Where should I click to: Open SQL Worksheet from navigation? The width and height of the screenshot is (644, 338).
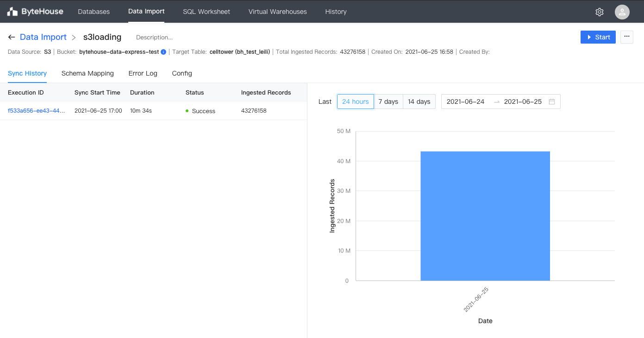206,12
